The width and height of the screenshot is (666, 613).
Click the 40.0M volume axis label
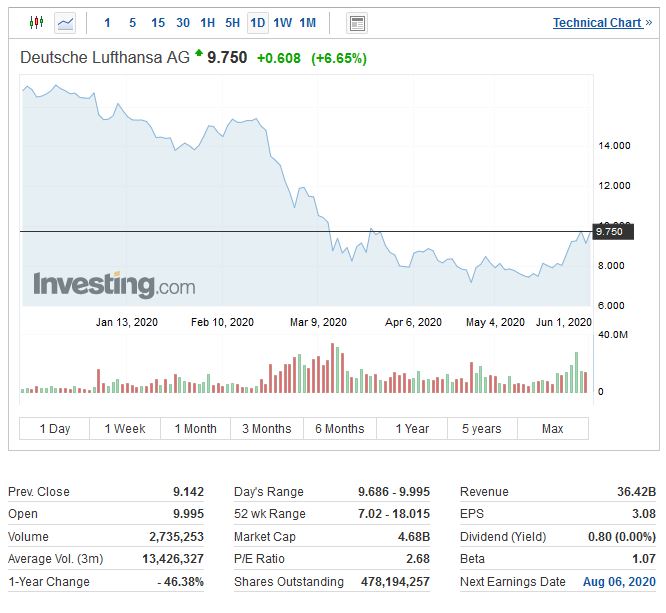613,335
